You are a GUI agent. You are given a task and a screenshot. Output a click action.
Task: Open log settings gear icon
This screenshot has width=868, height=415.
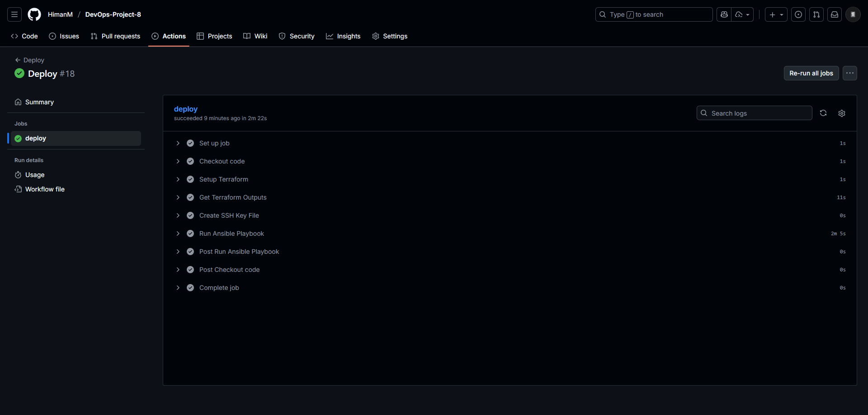842,113
